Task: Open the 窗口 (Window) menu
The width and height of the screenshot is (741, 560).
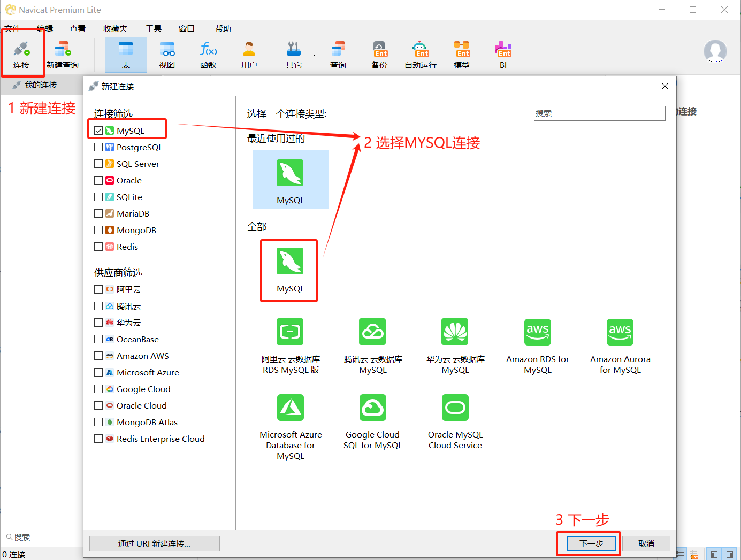Action: (187, 28)
